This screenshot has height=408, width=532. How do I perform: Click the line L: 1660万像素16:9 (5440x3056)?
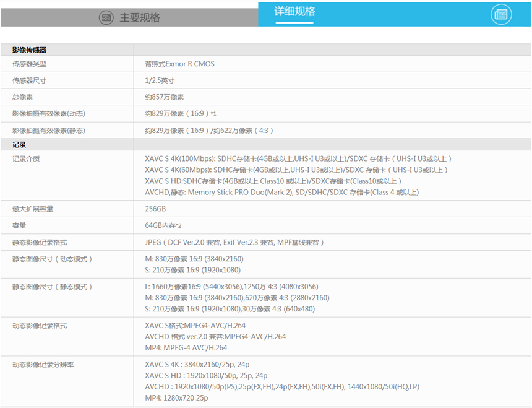(x=231, y=287)
